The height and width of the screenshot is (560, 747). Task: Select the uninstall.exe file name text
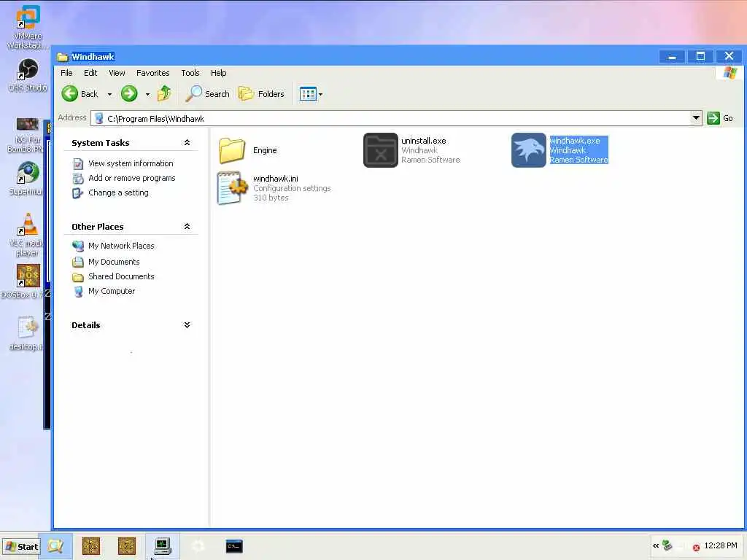point(424,141)
